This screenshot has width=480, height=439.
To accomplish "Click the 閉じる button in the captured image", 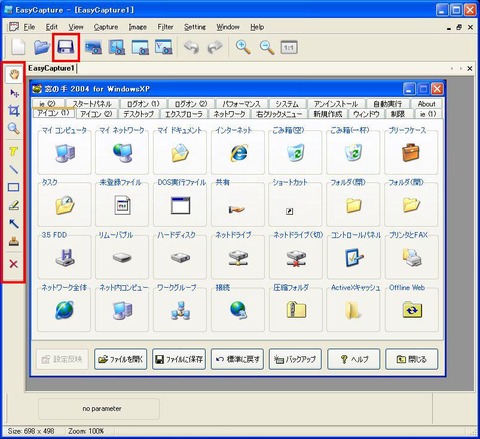I will click(412, 359).
